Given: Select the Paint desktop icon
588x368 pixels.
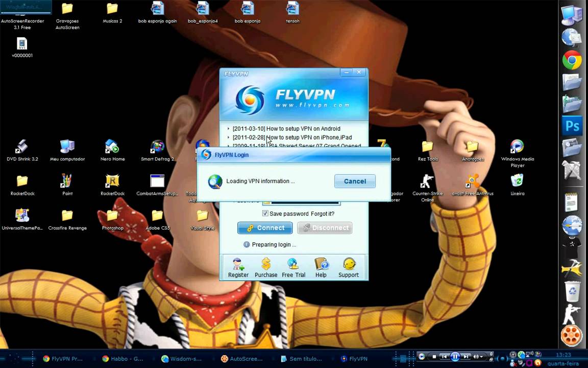Looking at the screenshot, I should coord(67,185).
